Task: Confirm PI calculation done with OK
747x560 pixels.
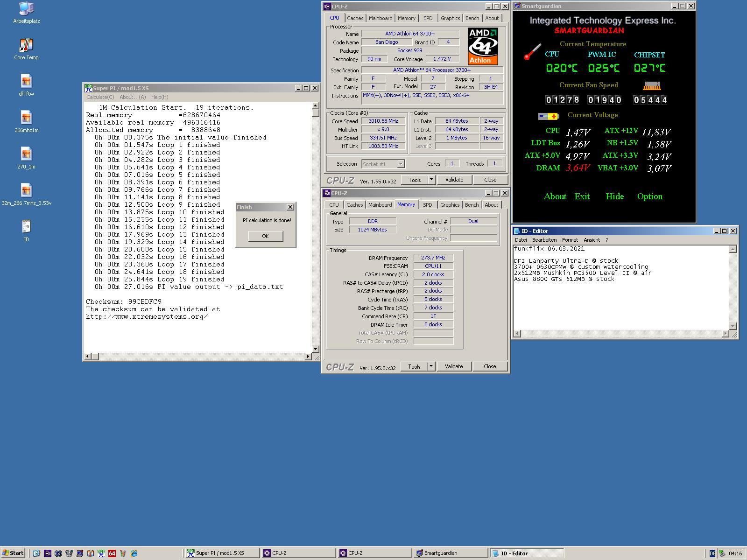Action: coord(265,236)
